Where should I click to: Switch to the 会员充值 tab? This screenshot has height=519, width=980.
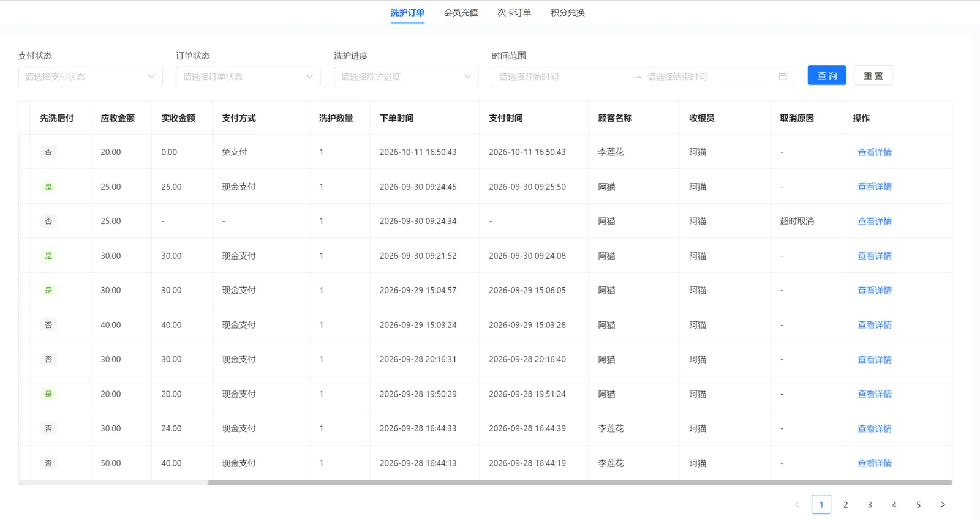[x=461, y=12]
